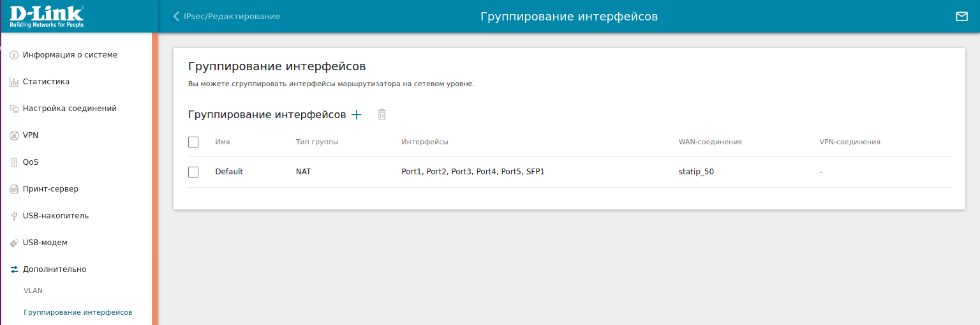Screen dimensions: 980x325
Task: Toggle the select-all checkbox in table header
Action: [x=193, y=142]
